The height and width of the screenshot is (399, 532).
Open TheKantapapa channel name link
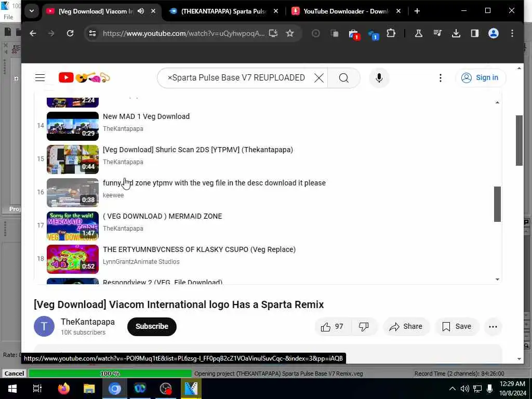coord(87,322)
